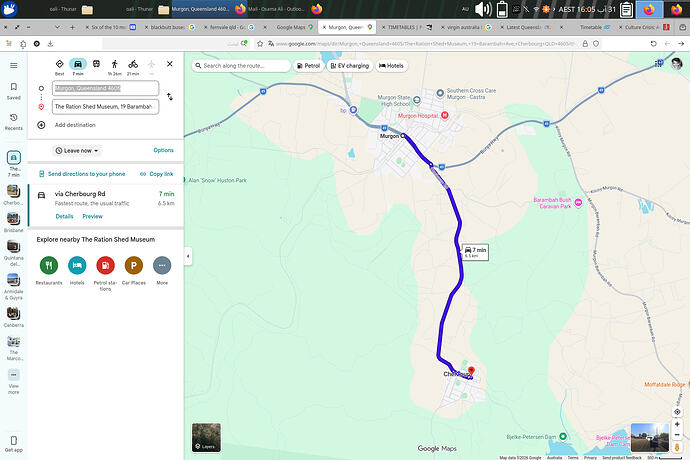Explore nearby Petrol stations
Image resolution: width=690 pixels, height=460 pixels.
pyautogui.click(x=105, y=265)
